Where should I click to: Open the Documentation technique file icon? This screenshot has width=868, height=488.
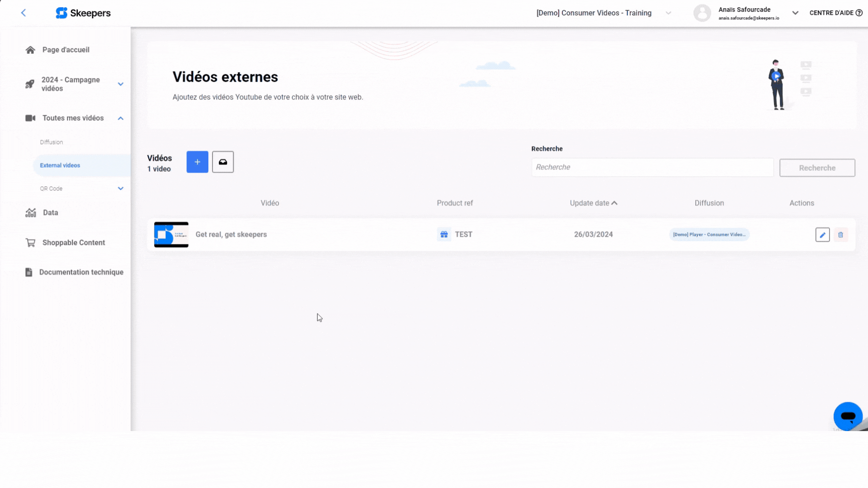point(28,272)
